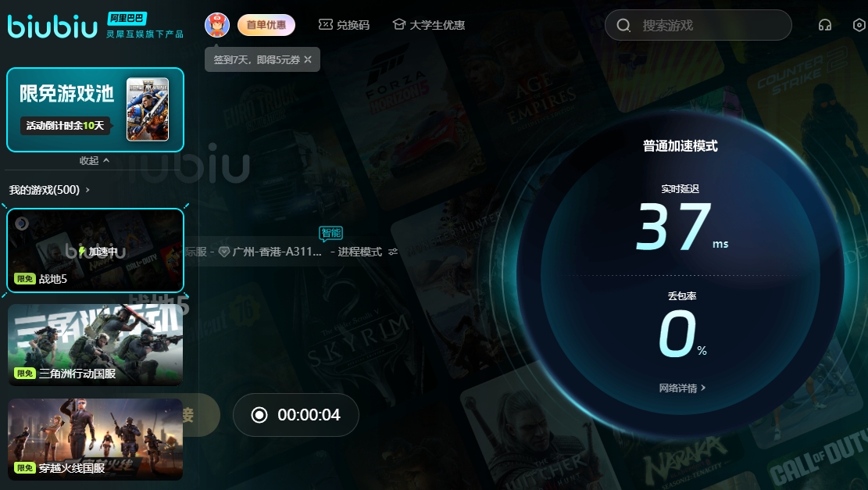Click the shield icon before 广州-香港 node
Image resolution: width=868 pixels, height=490 pixels.
click(x=224, y=252)
